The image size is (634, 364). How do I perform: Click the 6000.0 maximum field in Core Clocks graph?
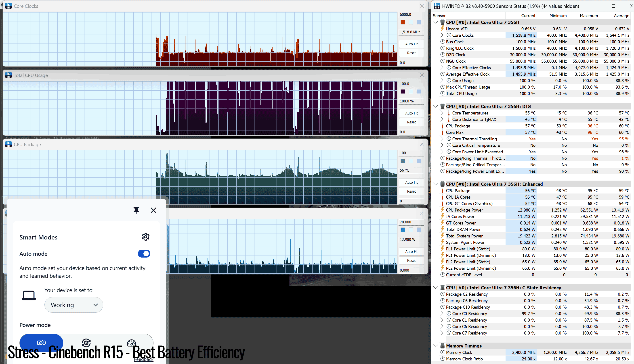(411, 15)
